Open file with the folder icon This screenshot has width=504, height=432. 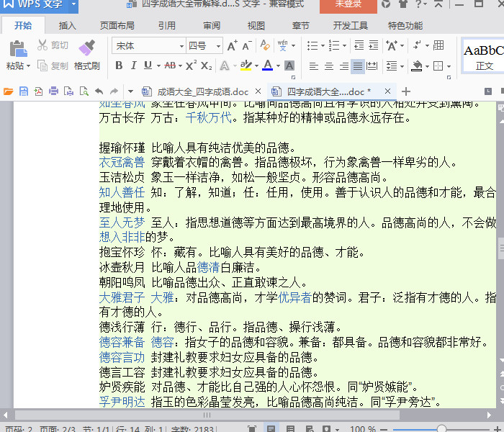(x=8, y=91)
